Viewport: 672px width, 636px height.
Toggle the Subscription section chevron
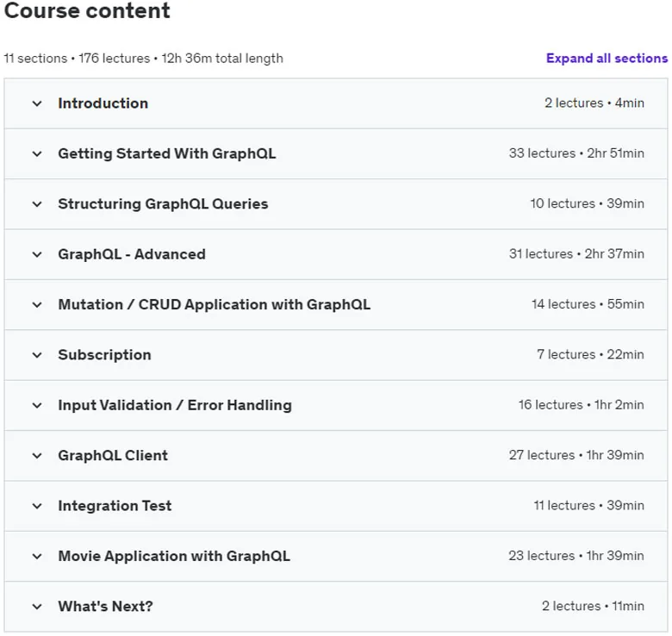(x=37, y=355)
